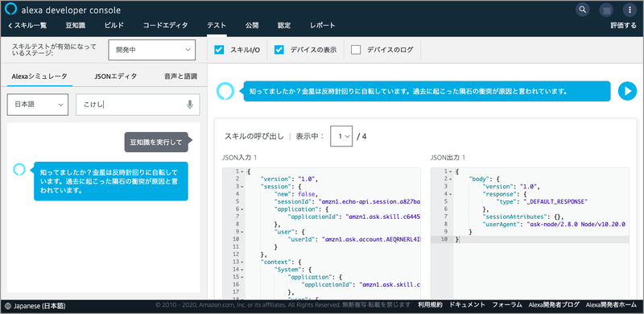
Task: Collapse the System object at line 14
Action: click(242, 269)
